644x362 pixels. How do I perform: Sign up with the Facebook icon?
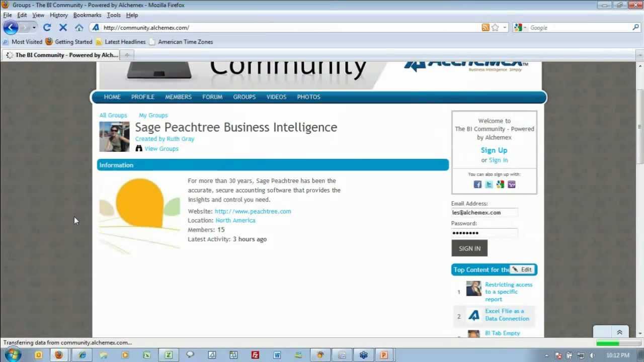pos(478,185)
